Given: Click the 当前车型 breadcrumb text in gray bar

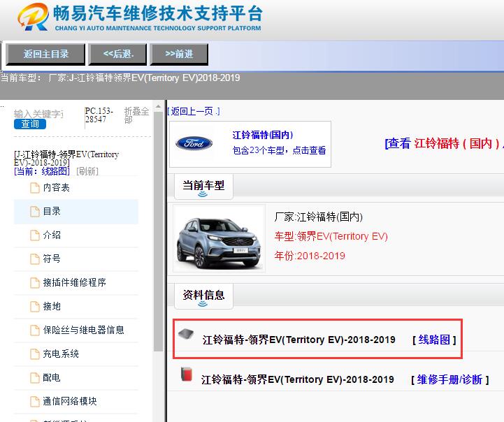Looking at the screenshot, I should coord(120,78).
